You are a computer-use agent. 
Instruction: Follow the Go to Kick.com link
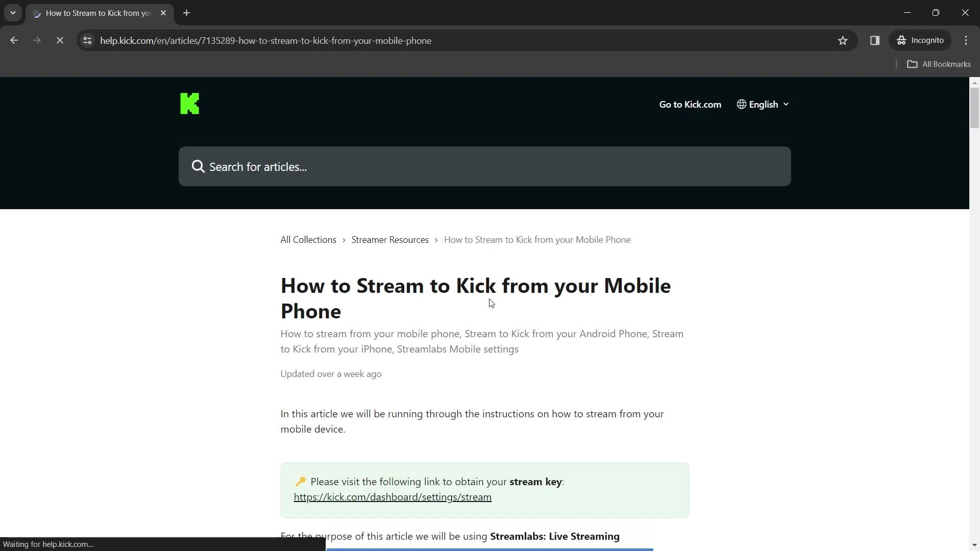point(690,104)
